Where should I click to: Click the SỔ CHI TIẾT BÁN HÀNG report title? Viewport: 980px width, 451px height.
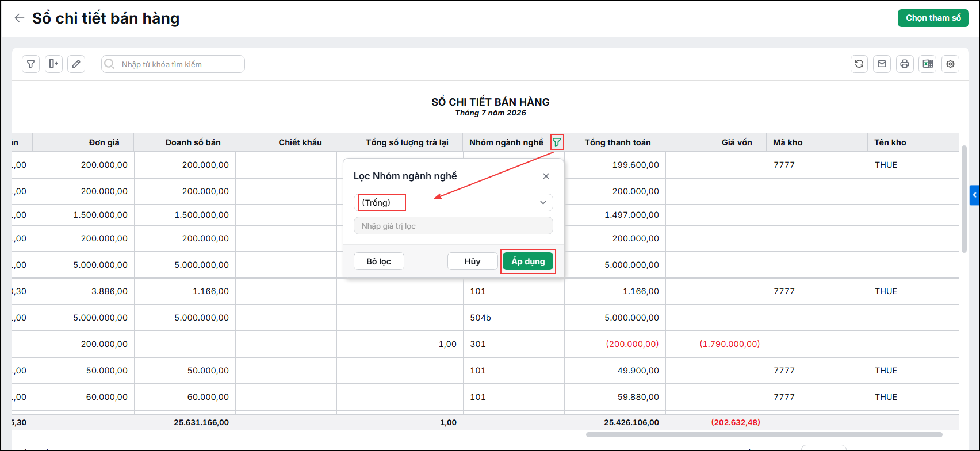coord(491,102)
